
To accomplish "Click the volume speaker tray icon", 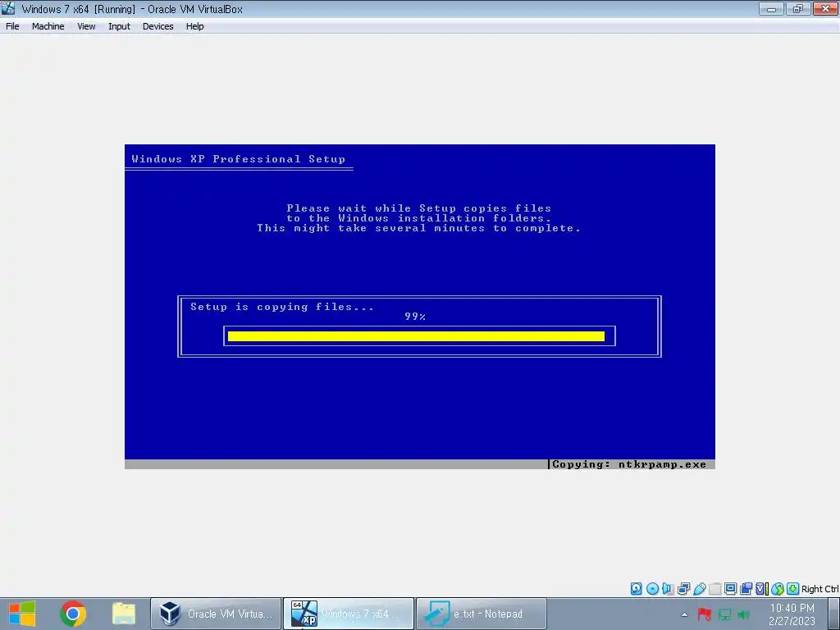I will 743,614.
